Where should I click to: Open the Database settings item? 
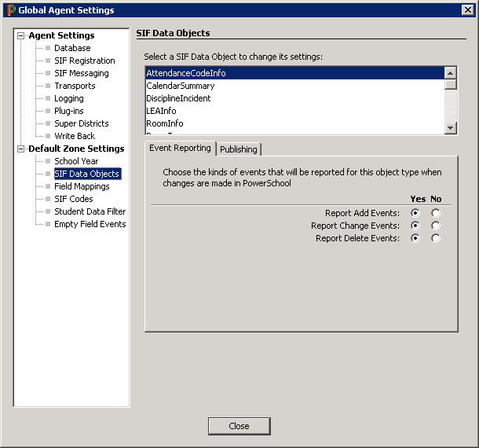pos(72,48)
